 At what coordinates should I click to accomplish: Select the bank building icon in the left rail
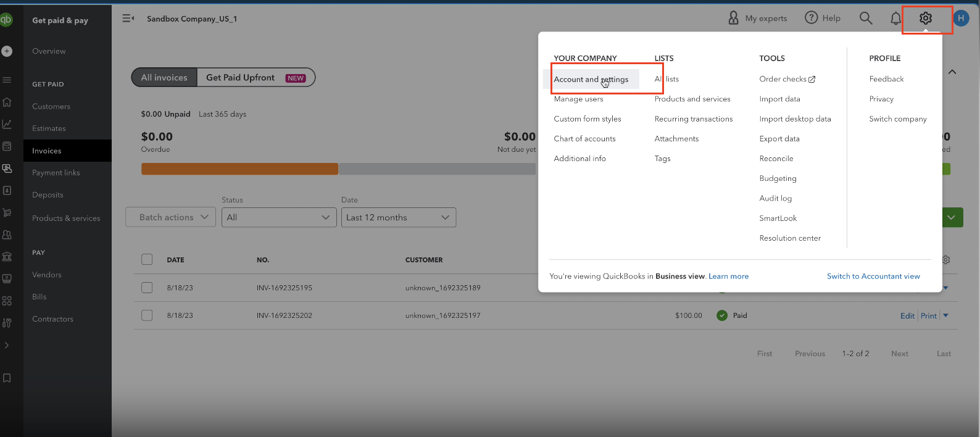7,257
